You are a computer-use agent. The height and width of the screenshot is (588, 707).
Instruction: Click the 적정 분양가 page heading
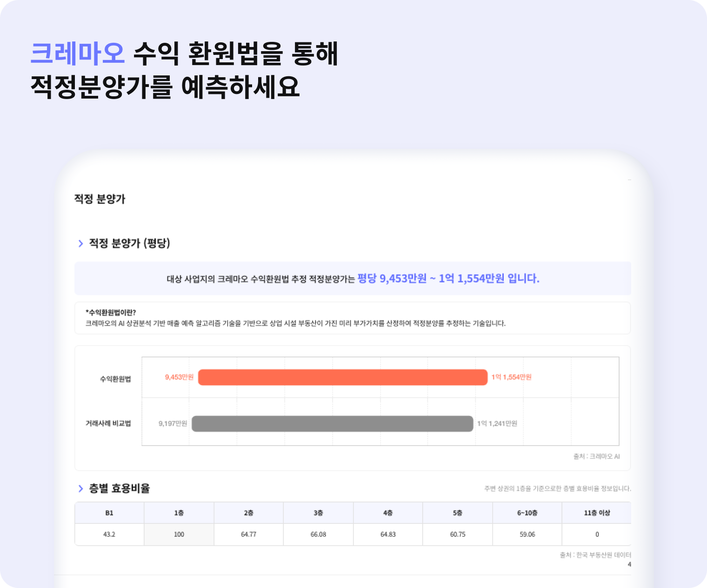[100, 199]
